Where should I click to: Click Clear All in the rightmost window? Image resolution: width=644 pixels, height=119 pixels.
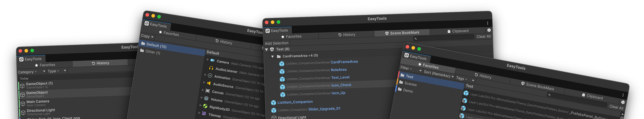[x=616, y=107]
